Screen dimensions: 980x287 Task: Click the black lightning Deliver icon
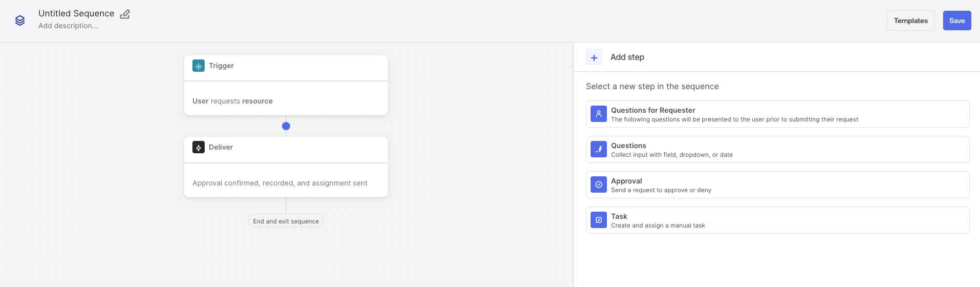[199, 148]
